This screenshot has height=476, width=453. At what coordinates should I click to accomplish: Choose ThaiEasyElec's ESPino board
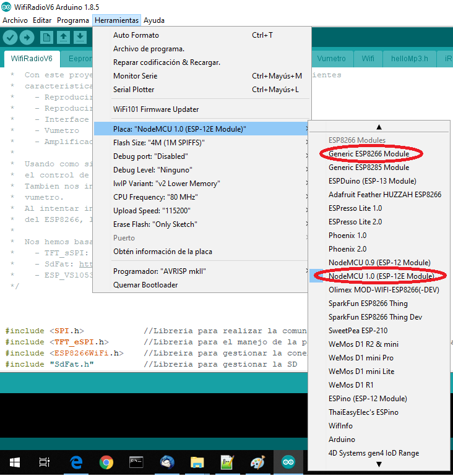379,412
